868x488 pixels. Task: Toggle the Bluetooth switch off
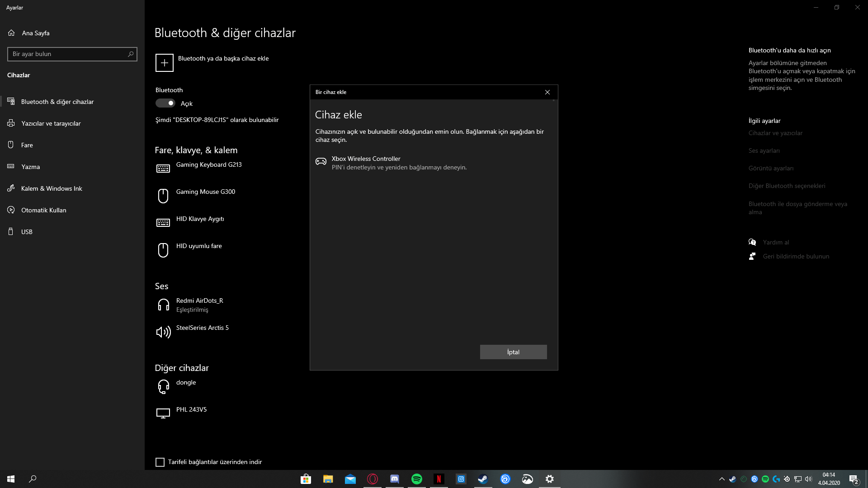coord(165,103)
